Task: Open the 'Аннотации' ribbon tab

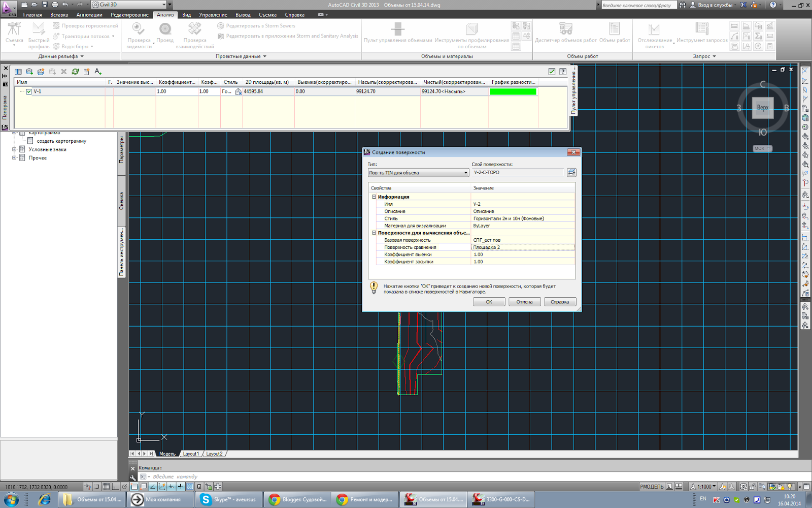Action: (x=89, y=15)
